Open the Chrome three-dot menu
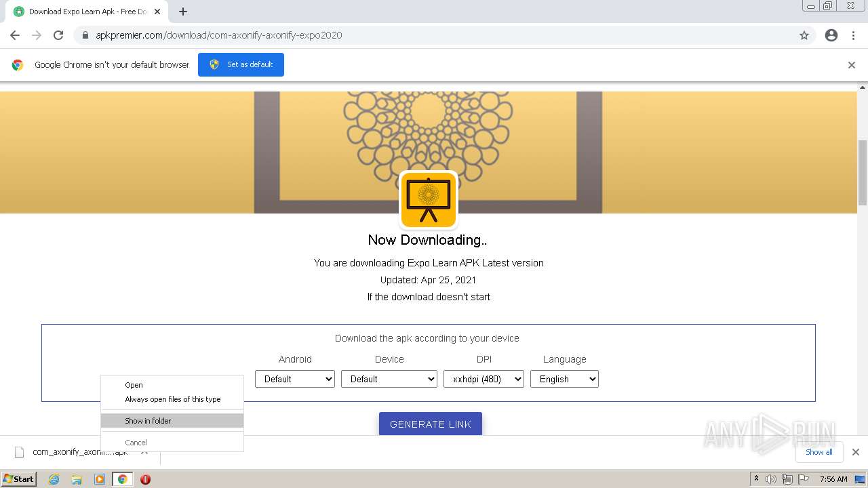The image size is (868, 488). 853,35
